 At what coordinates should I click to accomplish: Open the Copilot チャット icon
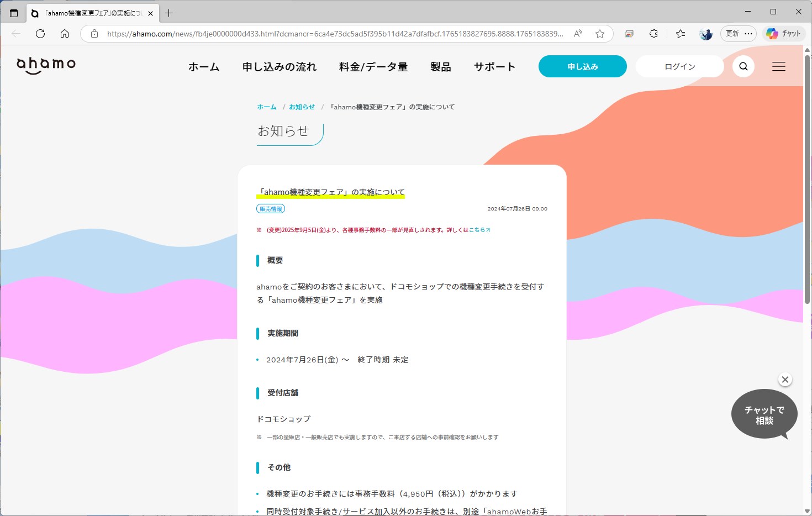(784, 33)
